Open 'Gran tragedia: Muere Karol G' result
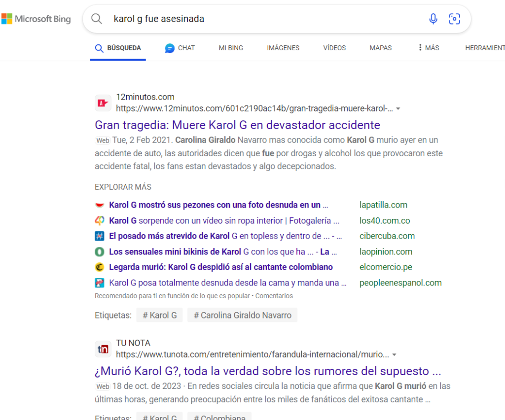This screenshot has height=420, width=505. pos(237,125)
